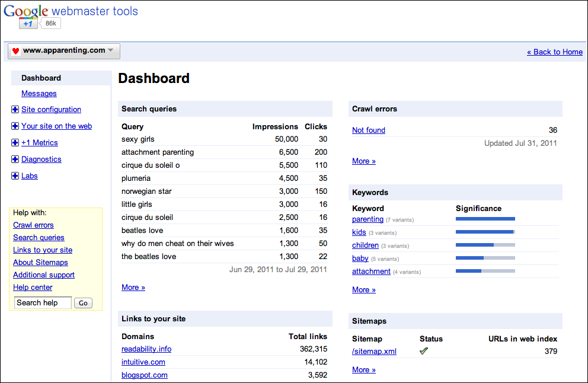Open the www.apparenting.com site dropdown
Screen dimensions: 588x383
pyautogui.click(x=64, y=51)
